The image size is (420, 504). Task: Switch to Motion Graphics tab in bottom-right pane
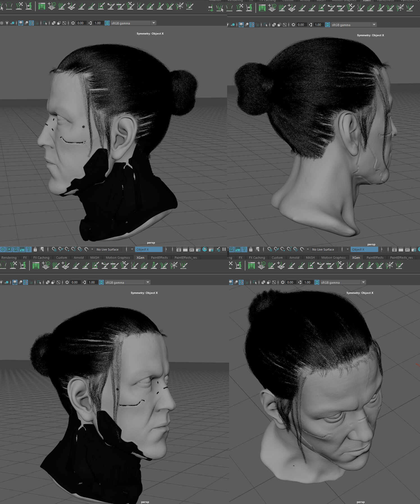[334, 258]
